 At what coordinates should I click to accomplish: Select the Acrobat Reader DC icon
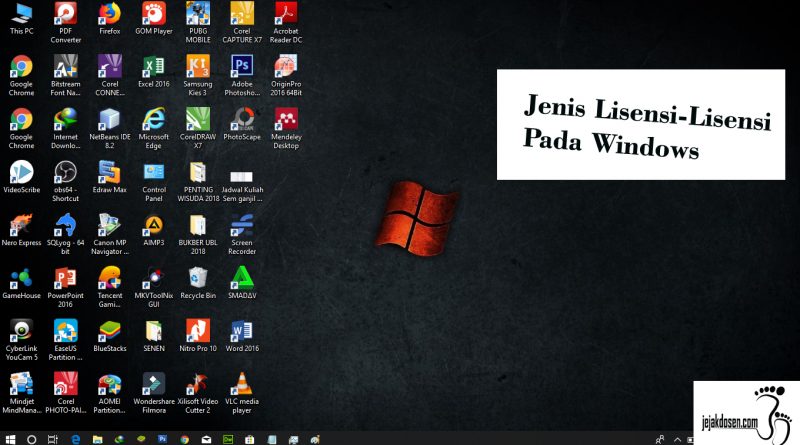[x=286, y=22]
